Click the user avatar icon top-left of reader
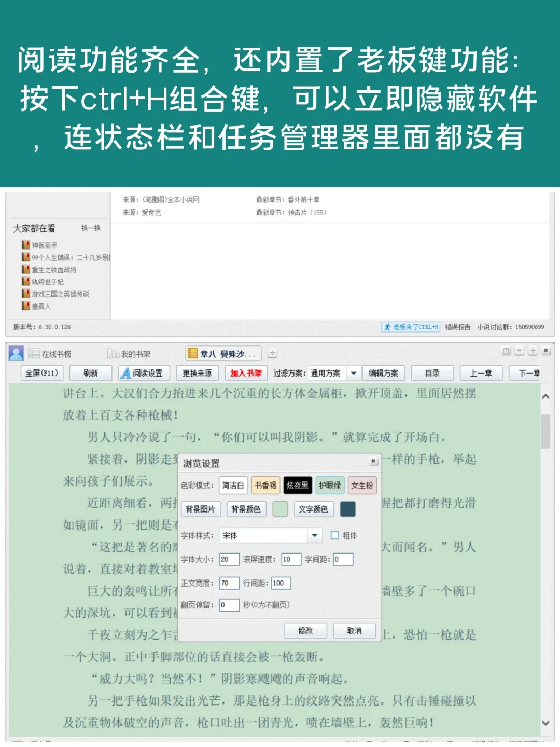This screenshot has height=747, width=560. tap(16, 354)
